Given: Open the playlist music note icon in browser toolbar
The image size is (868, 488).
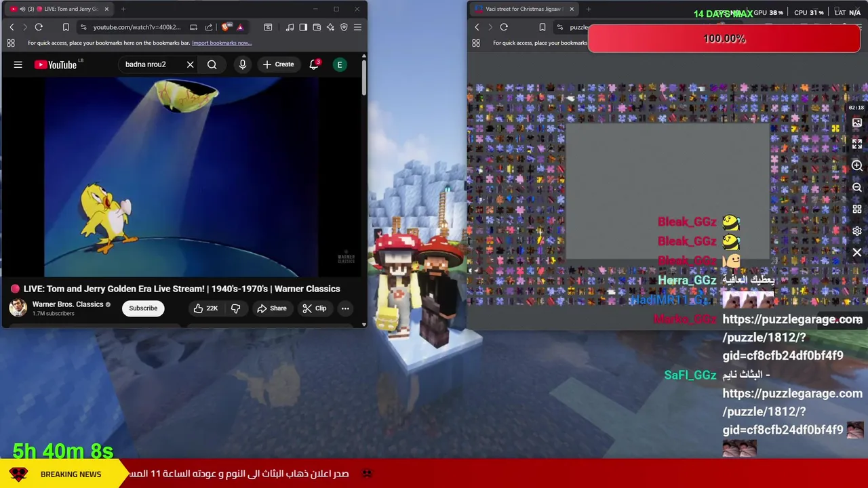Looking at the screenshot, I should coord(290,27).
